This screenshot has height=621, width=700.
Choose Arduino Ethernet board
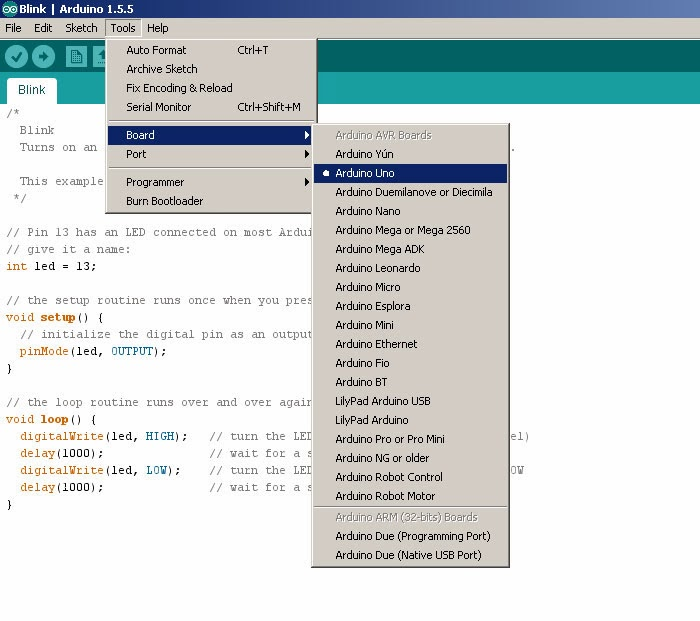click(410, 344)
